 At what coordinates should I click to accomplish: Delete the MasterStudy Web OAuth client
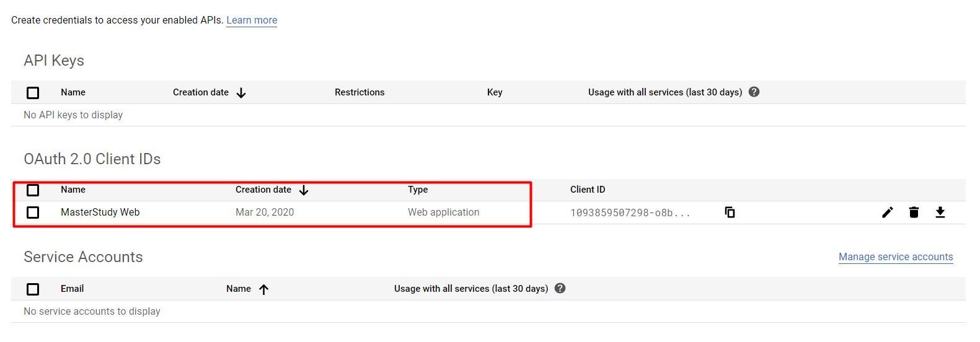click(x=914, y=213)
